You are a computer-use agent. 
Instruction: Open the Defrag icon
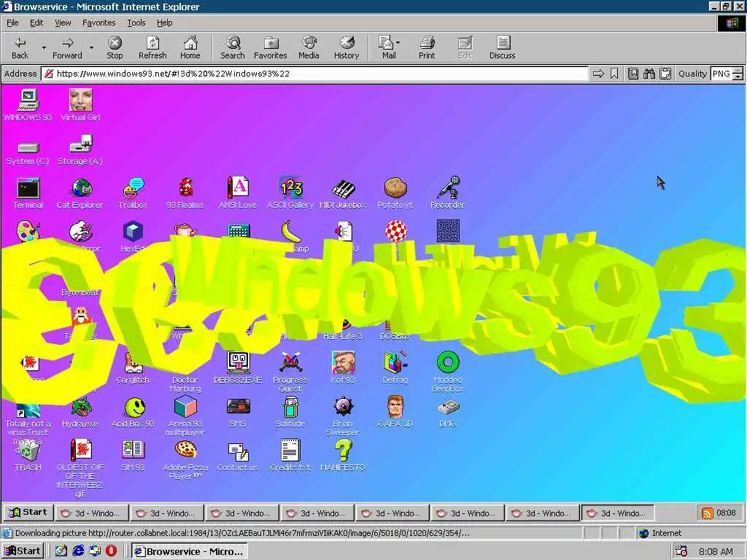click(x=395, y=367)
